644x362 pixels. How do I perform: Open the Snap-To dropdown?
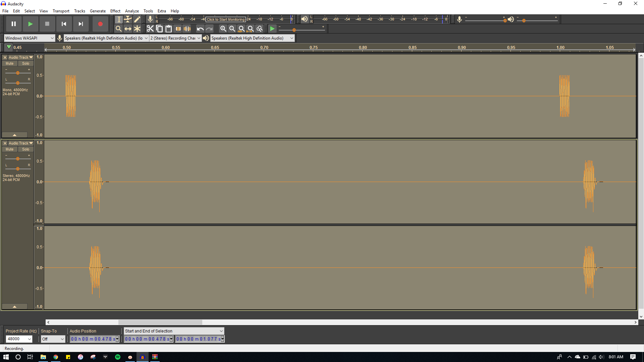click(53, 339)
